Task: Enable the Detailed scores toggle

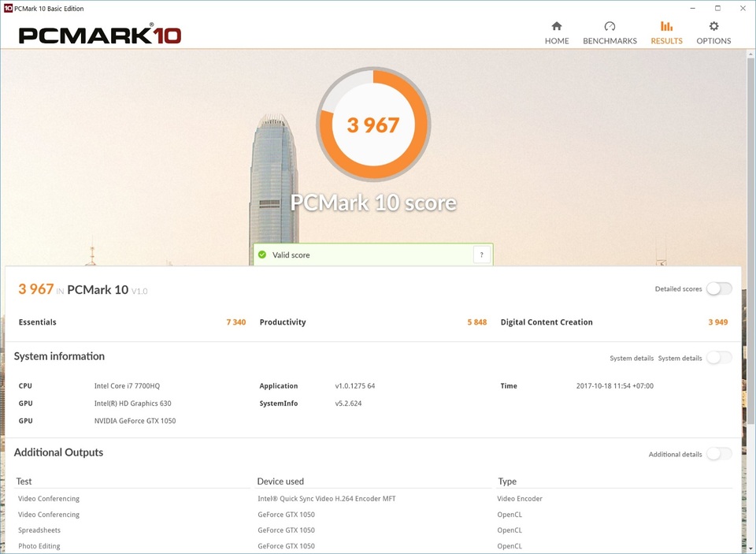Action: pyautogui.click(x=718, y=289)
